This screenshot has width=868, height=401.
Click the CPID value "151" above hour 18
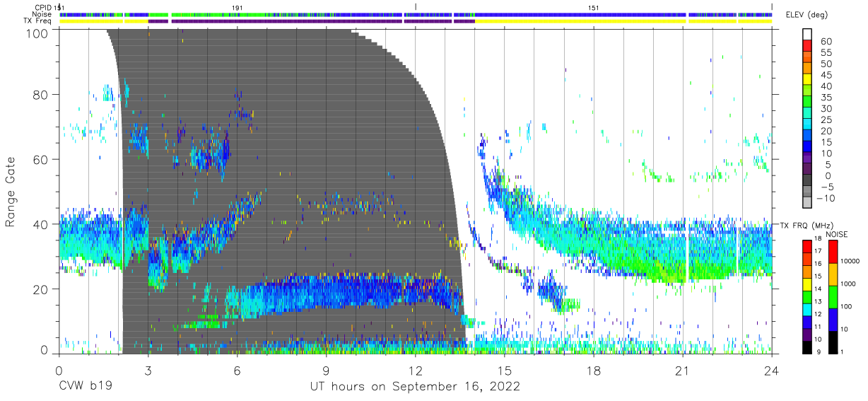click(594, 7)
